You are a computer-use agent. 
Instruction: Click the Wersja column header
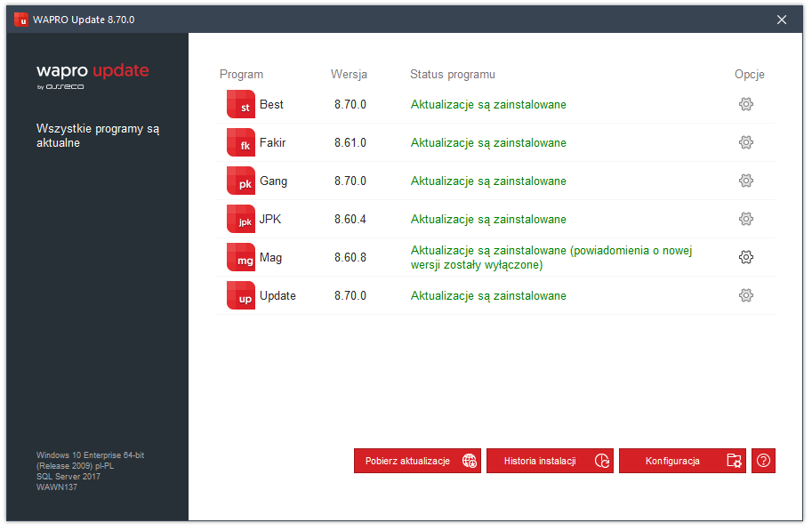point(349,75)
